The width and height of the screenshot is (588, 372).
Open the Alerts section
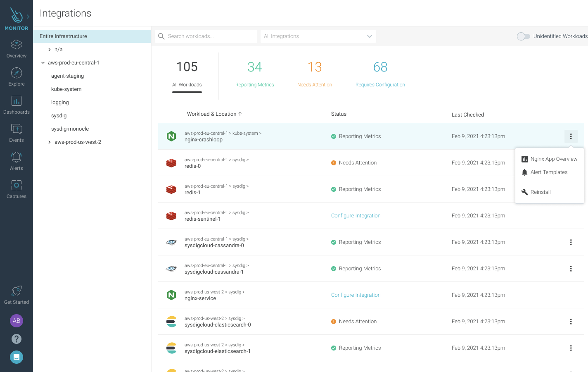coord(17,161)
